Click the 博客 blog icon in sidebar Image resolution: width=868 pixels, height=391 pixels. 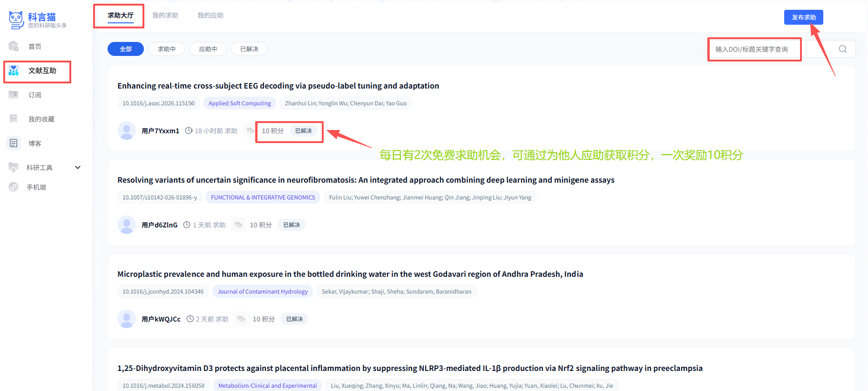coord(14,143)
